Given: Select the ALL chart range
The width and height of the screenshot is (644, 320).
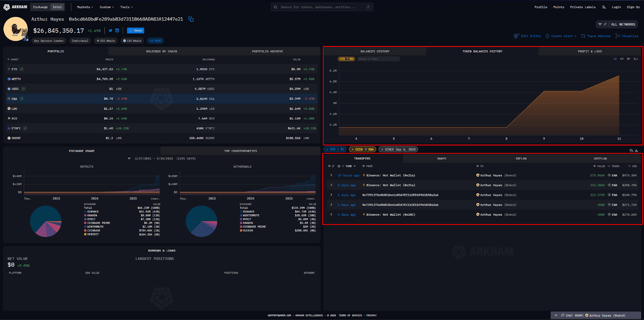Looking at the screenshot, I should point(636,59).
